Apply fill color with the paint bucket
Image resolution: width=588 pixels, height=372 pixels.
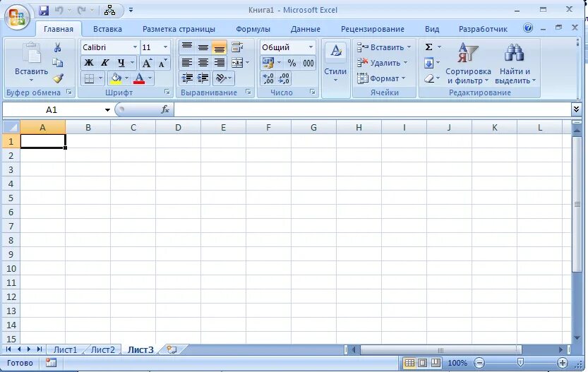point(116,78)
